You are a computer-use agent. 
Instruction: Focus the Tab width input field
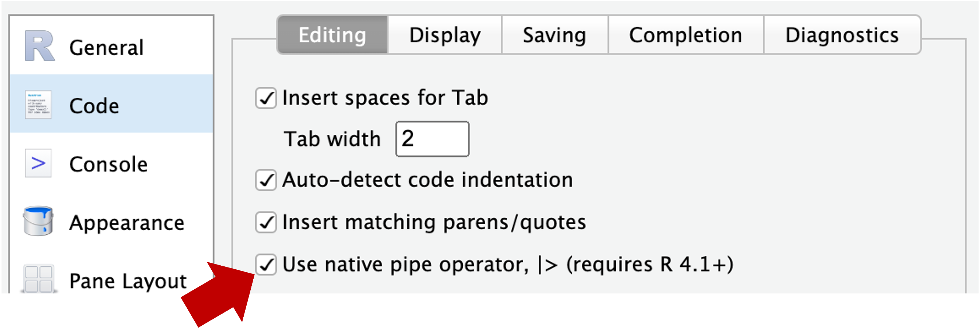pyautogui.click(x=432, y=139)
